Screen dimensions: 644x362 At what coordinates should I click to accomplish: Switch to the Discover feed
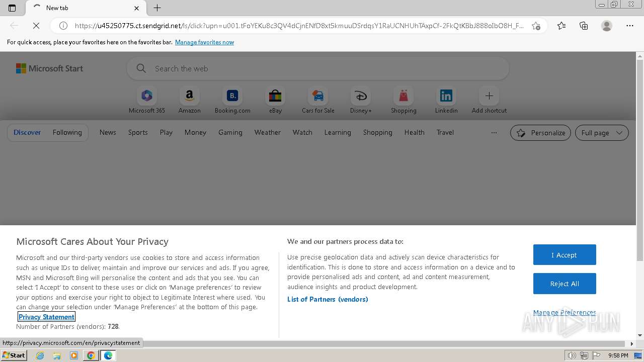click(27, 132)
